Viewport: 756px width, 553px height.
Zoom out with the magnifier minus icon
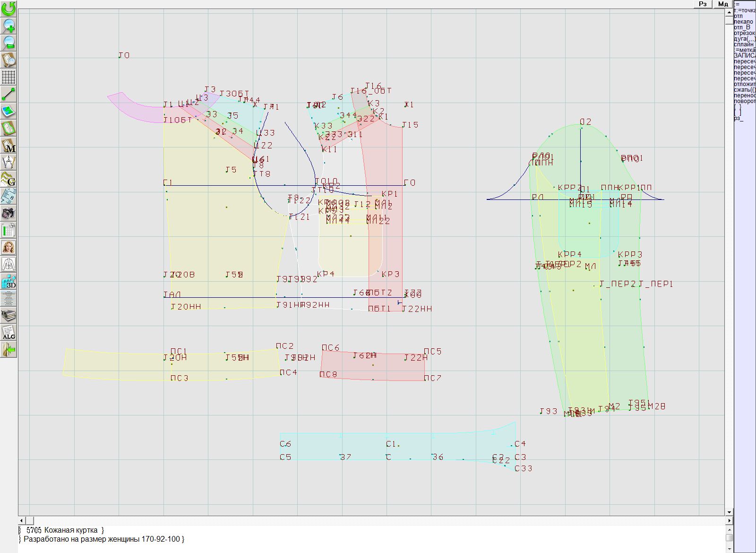(9, 43)
